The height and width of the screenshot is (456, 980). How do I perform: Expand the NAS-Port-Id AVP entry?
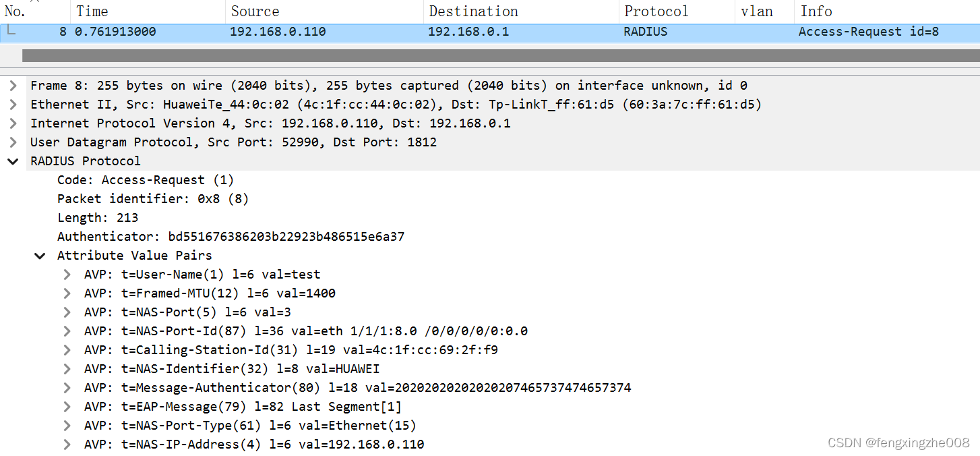pos(65,331)
